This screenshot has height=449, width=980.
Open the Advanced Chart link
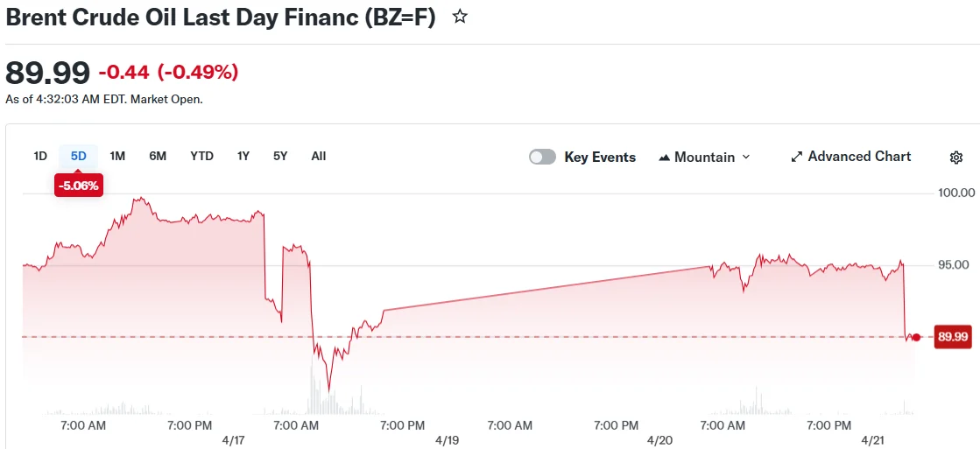pyautogui.click(x=859, y=156)
